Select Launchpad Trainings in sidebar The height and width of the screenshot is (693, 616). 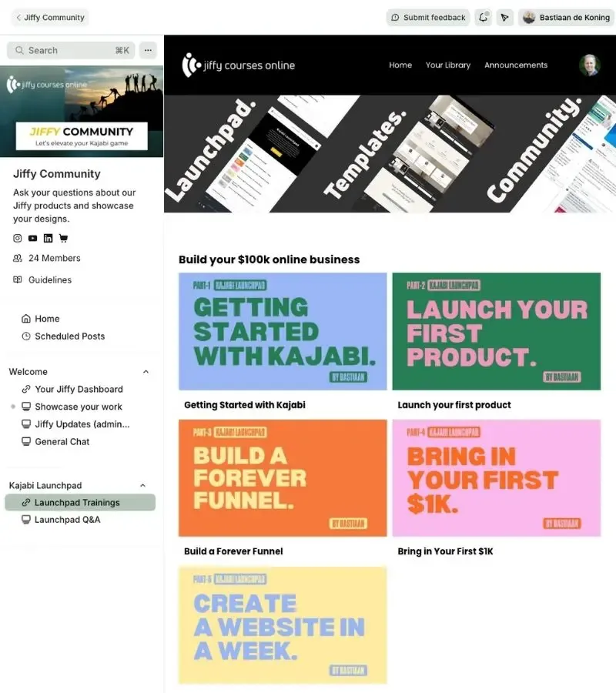pyautogui.click(x=80, y=503)
